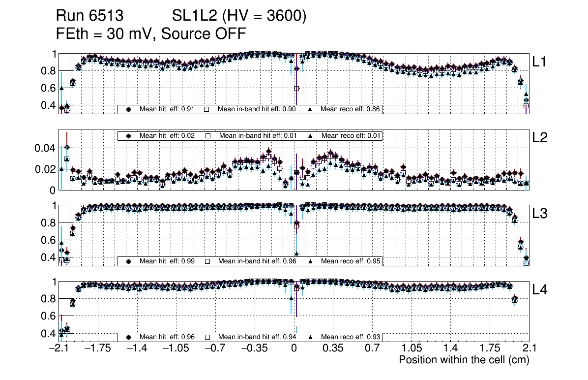Select 'Mean in-band hit eff: 0.94' legend text
Screen dimensions: 588x380
pos(257,337)
